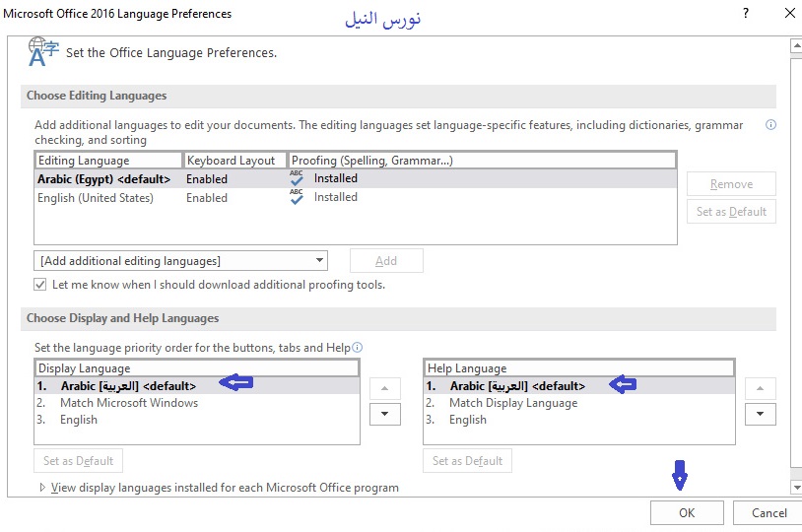Viewport: 802px width, 532px height.
Task: Move display language down with arrow button
Action: pyautogui.click(x=384, y=414)
